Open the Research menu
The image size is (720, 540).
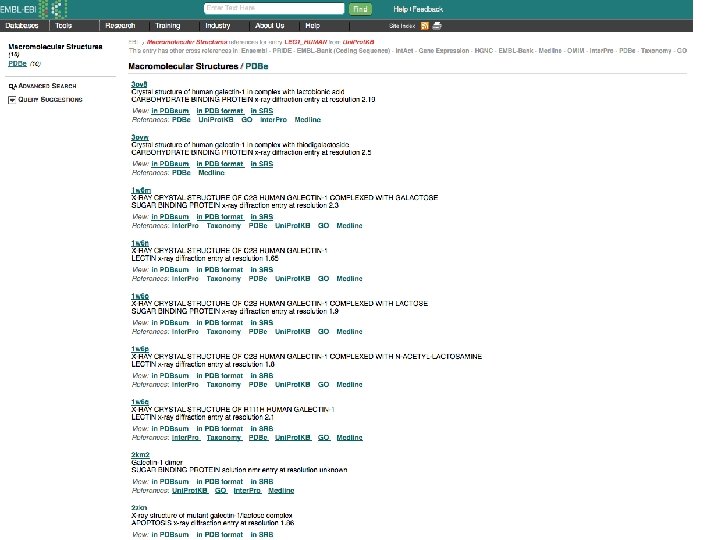point(120,26)
